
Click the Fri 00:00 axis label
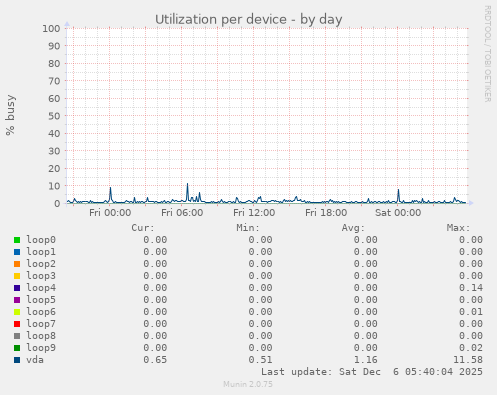[110, 213]
